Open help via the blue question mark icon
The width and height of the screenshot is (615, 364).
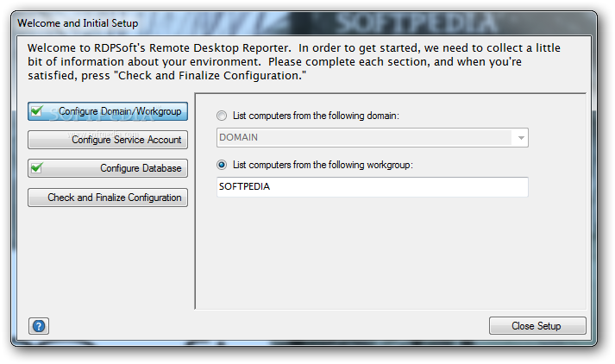pyautogui.click(x=39, y=326)
